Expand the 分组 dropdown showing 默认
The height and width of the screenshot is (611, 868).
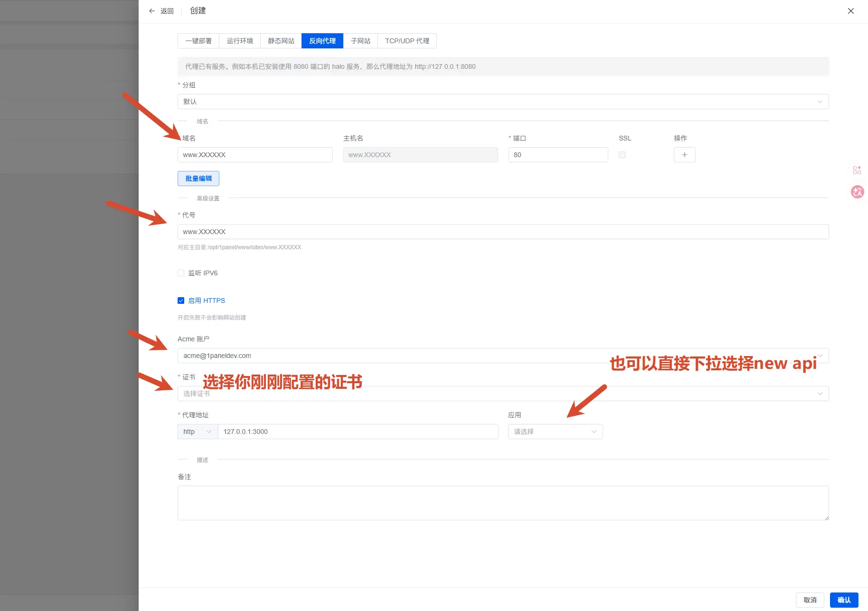[x=503, y=102]
